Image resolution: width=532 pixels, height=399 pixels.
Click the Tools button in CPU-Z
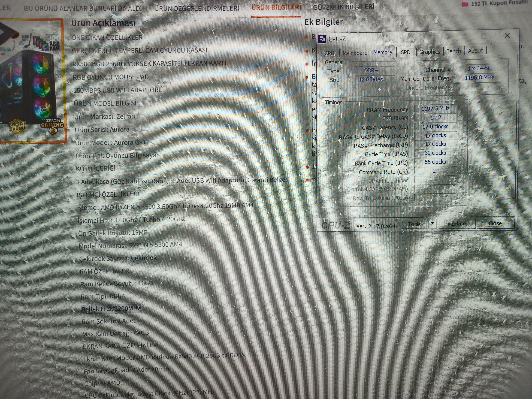pyautogui.click(x=414, y=224)
